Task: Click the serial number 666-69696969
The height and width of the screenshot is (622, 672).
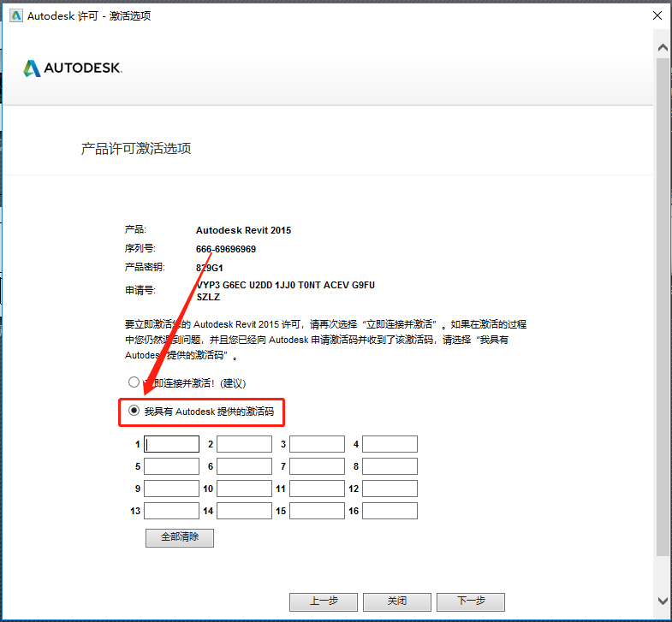Action: pos(226,249)
